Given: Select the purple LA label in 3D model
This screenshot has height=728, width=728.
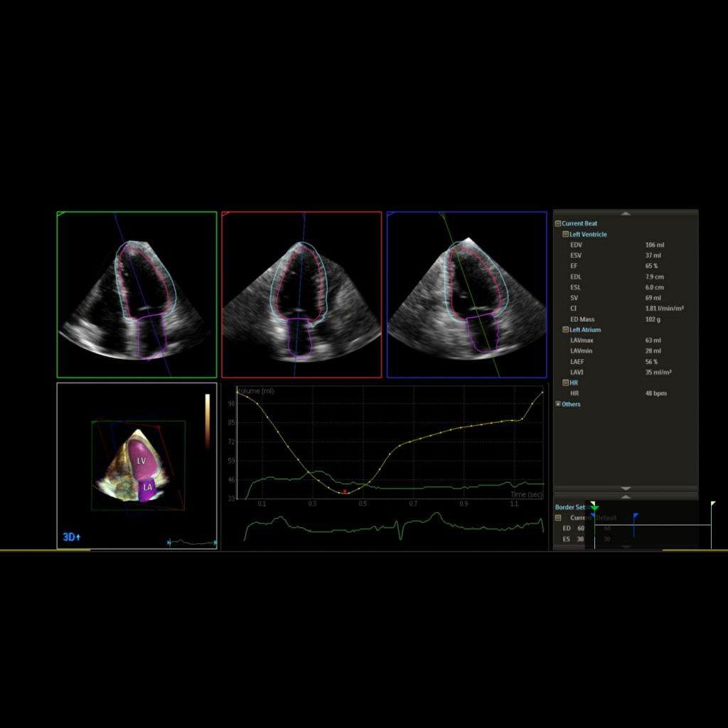Looking at the screenshot, I should click(x=148, y=488).
